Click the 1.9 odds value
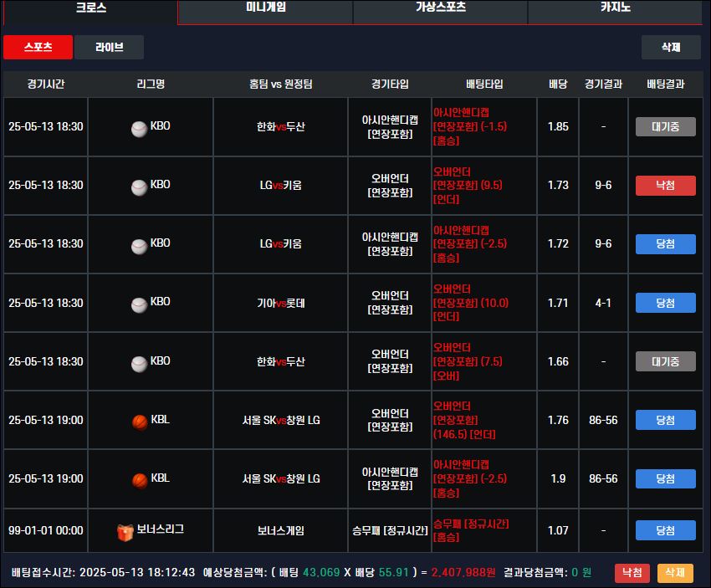This screenshot has width=711, height=588. pos(558,478)
